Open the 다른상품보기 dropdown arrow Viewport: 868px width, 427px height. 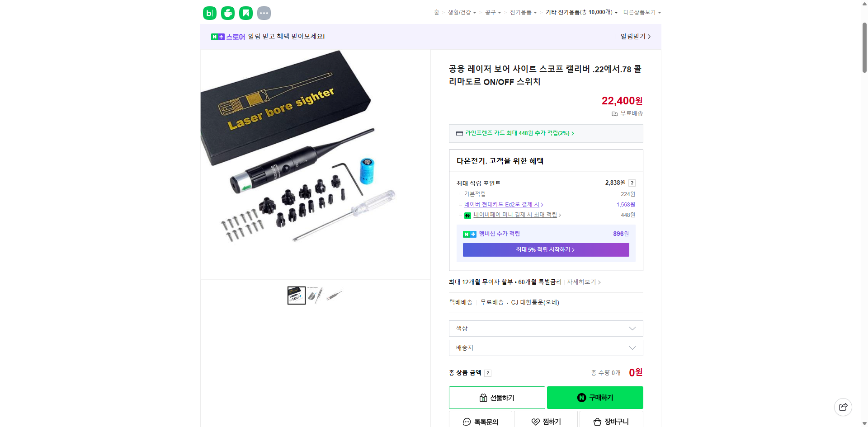660,12
